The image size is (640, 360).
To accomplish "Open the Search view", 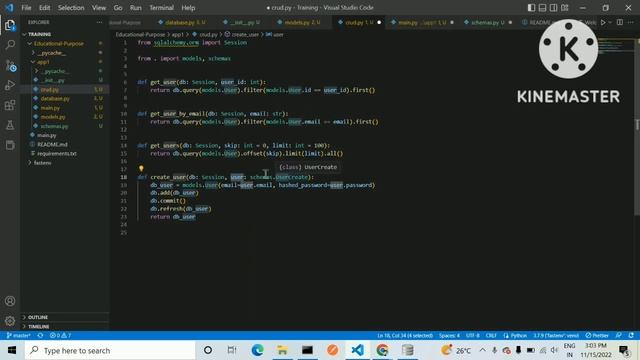I will point(10,44).
